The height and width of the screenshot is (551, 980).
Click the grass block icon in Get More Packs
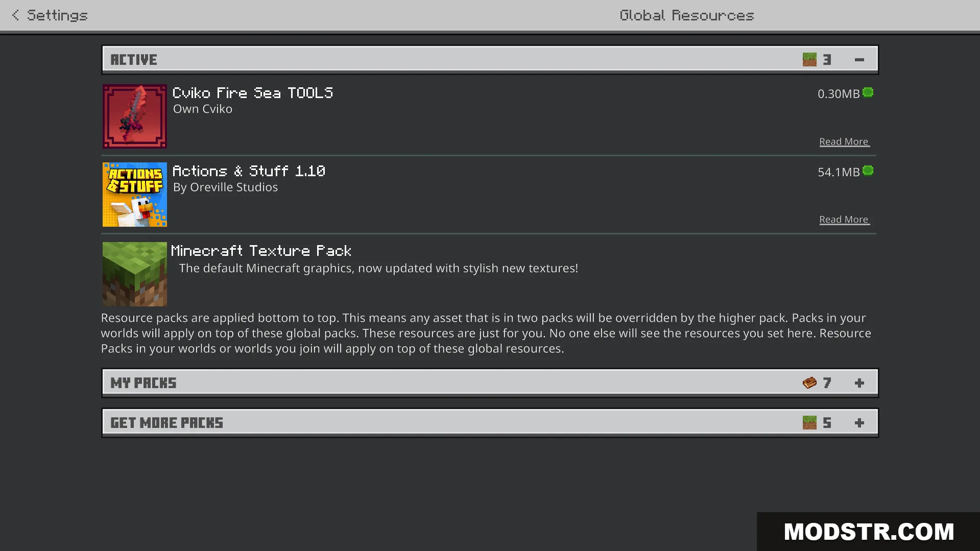(809, 423)
